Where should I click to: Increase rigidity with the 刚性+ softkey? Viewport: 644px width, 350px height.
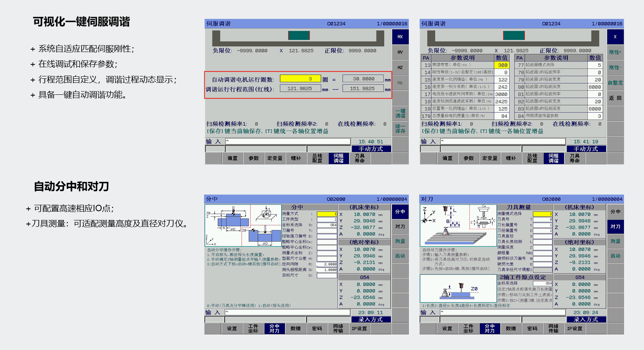615,52
